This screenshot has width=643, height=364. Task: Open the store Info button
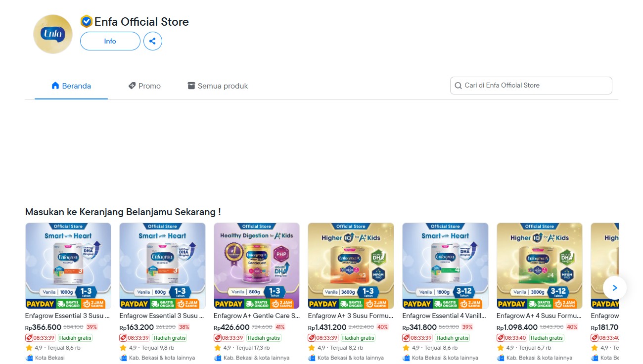pos(110,41)
